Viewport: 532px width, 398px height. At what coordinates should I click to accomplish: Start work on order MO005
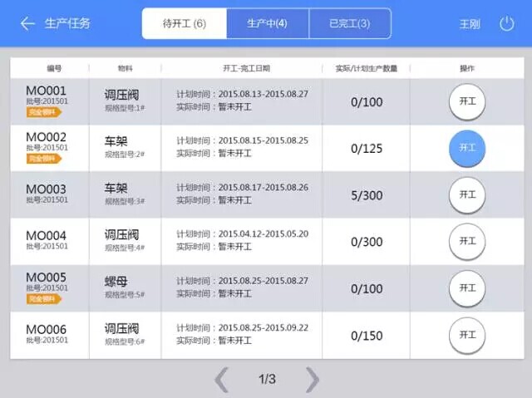tap(467, 288)
